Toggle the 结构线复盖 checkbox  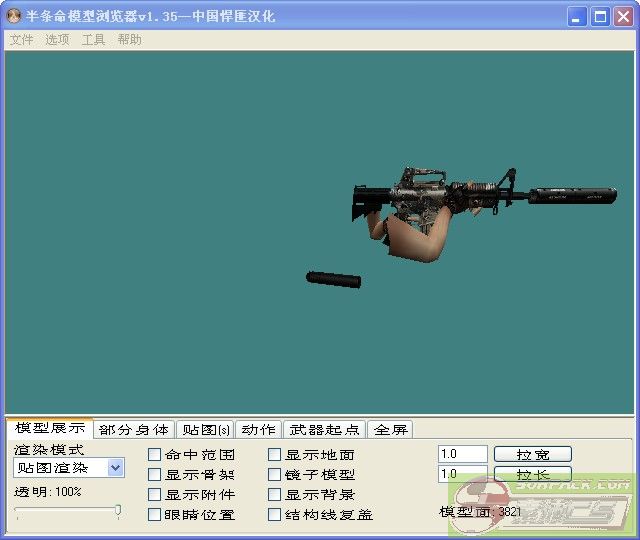pos(275,515)
